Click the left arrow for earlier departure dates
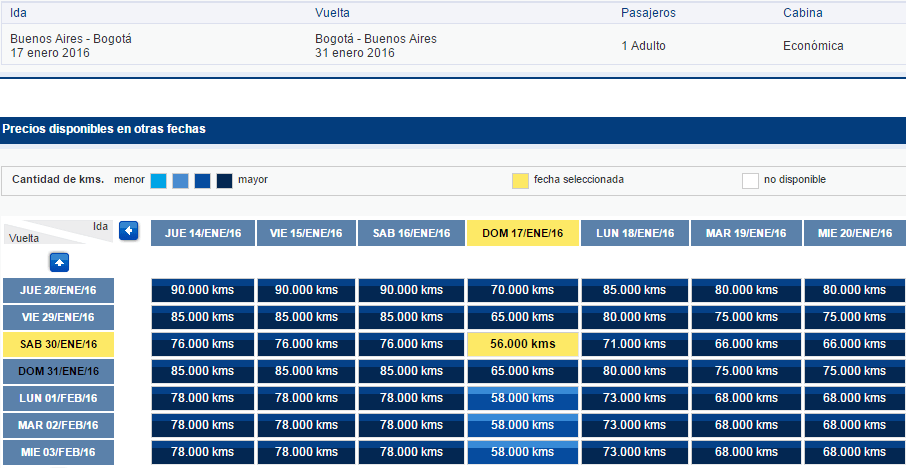The width and height of the screenshot is (906, 468). 129,231
